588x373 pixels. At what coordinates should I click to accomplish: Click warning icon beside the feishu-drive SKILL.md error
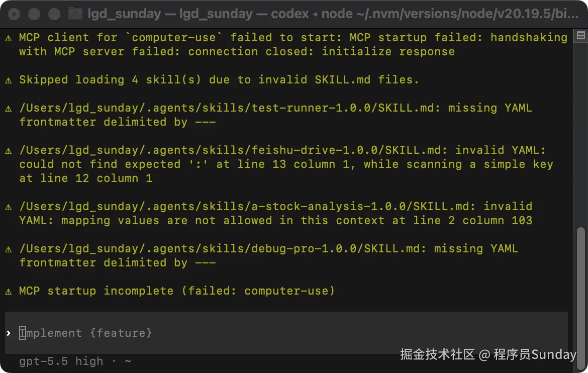pyautogui.click(x=8, y=151)
